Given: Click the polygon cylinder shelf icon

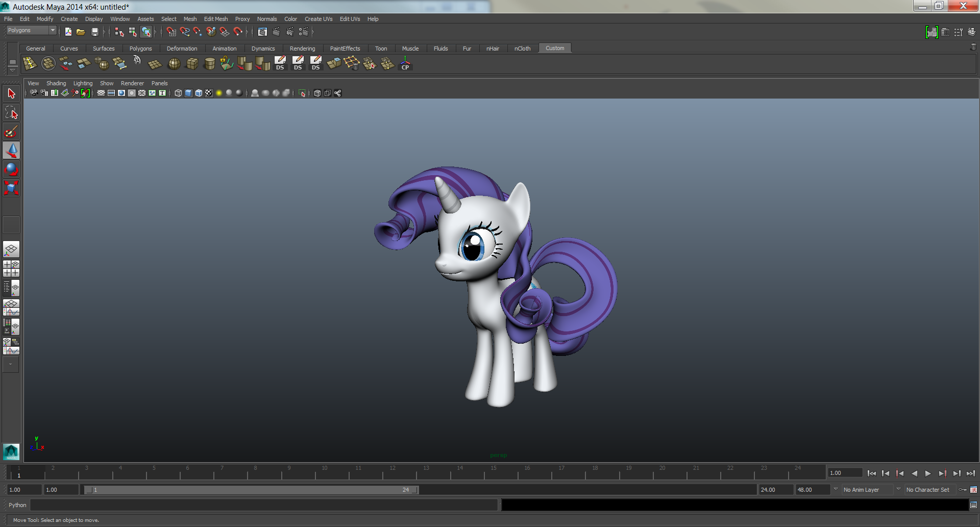Looking at the screenshot, I should (x=209, y=64).
